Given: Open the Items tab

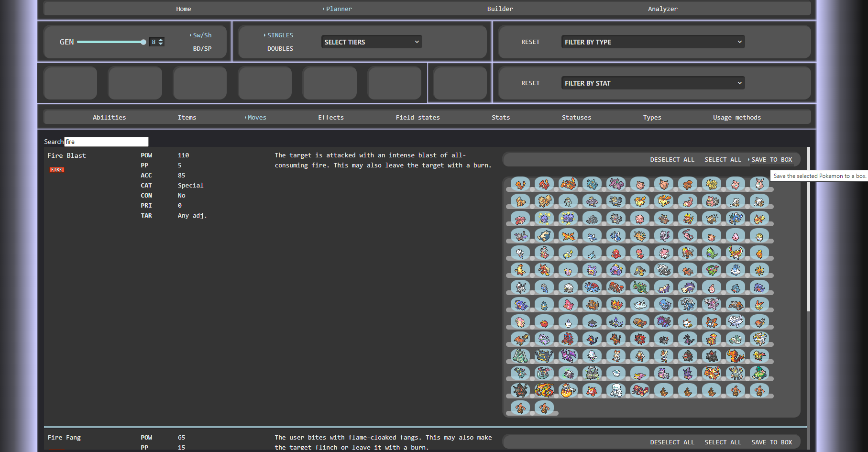Looking at the screenshot, I should point(187,117).
